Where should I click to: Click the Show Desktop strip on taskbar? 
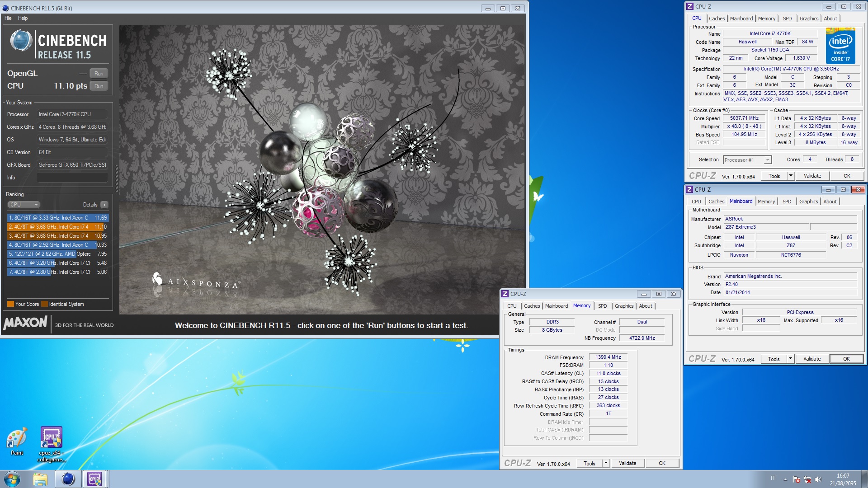(x=864, y=479)
